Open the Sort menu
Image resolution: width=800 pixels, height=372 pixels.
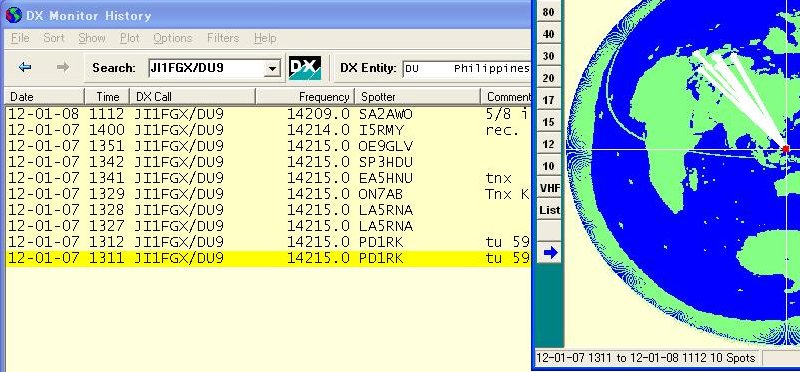point(54,38)
